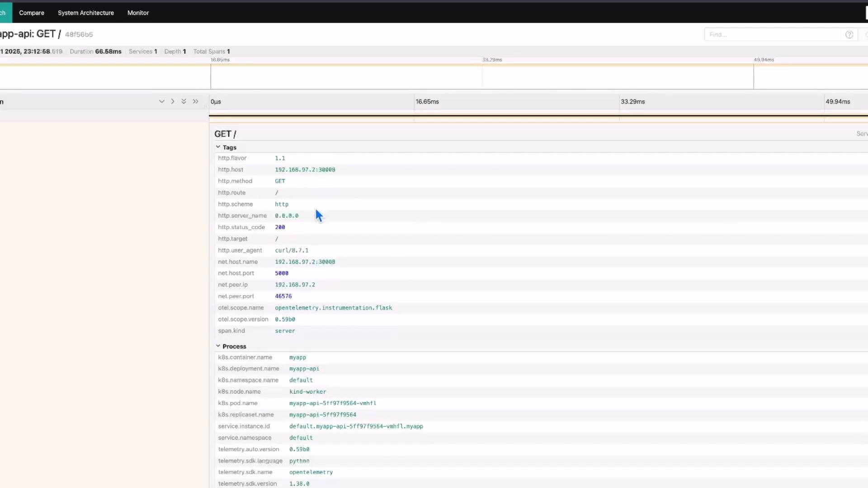Click k8s.deployment.name value myapp-api
Viewport: 868px width, 488px height.
[x=304, y=369]
